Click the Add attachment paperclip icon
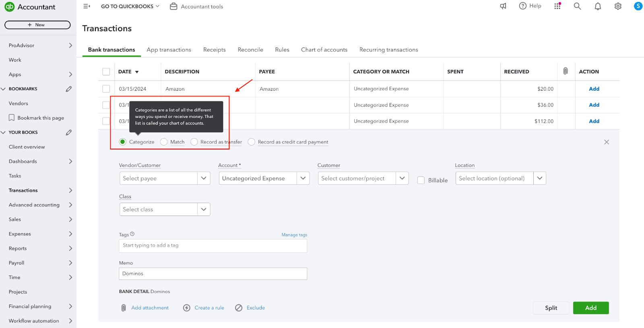 point(124,308)
